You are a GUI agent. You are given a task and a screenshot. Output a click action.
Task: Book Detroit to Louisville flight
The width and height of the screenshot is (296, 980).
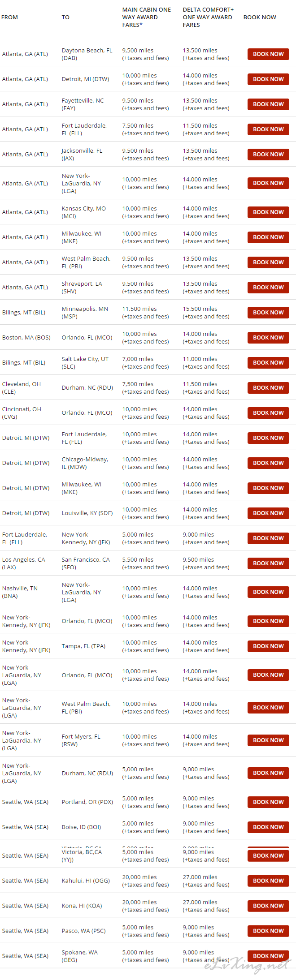point(268,513)
